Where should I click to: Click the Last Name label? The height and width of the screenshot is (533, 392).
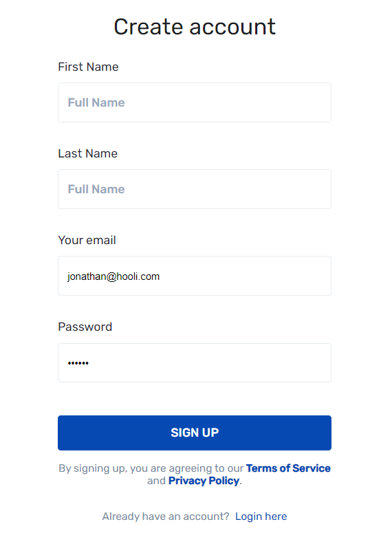[x=88, y=153]
